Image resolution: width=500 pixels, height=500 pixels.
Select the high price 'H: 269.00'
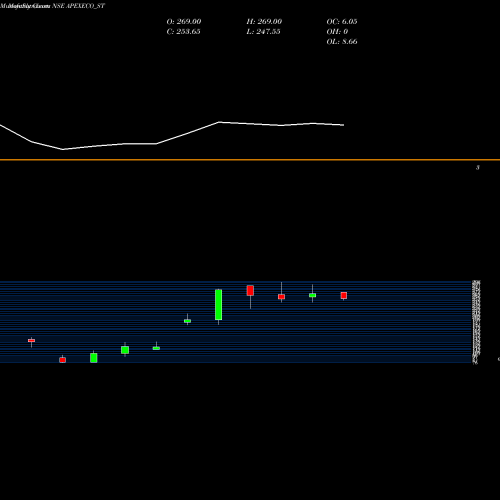coord(264,21)
